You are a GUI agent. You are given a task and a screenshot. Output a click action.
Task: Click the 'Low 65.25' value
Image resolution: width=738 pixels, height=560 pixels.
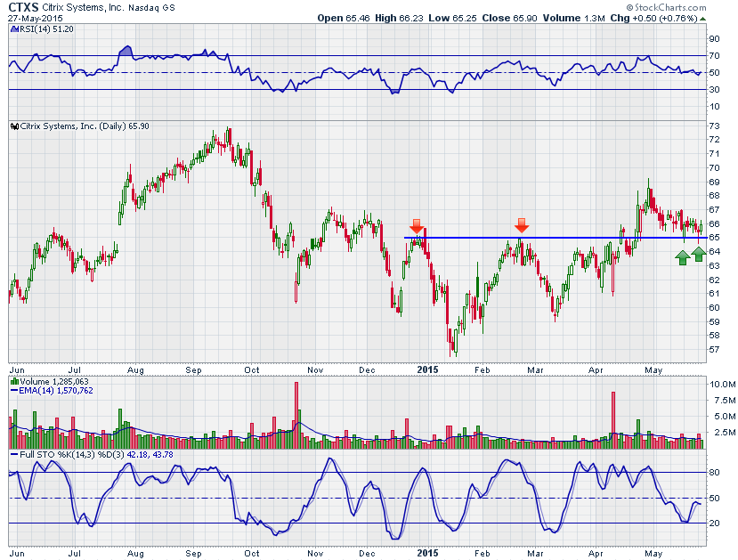[x=452, y=19]
